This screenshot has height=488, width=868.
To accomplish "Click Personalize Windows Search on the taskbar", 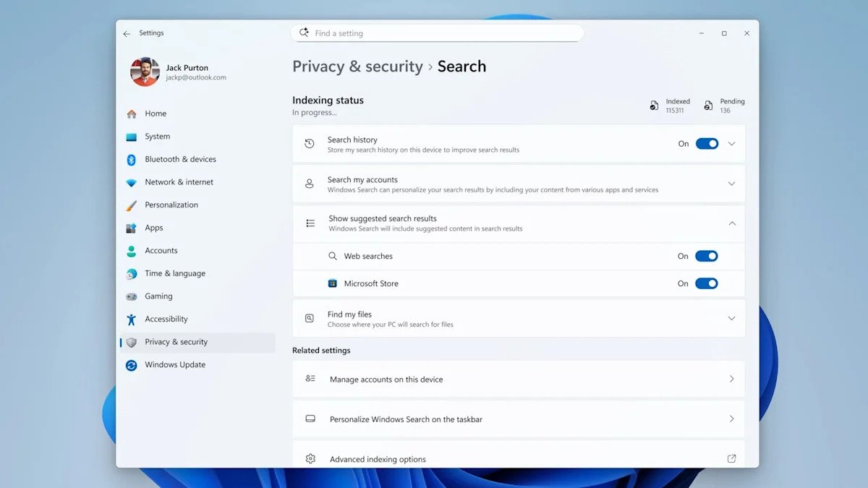I will point(406,419).
